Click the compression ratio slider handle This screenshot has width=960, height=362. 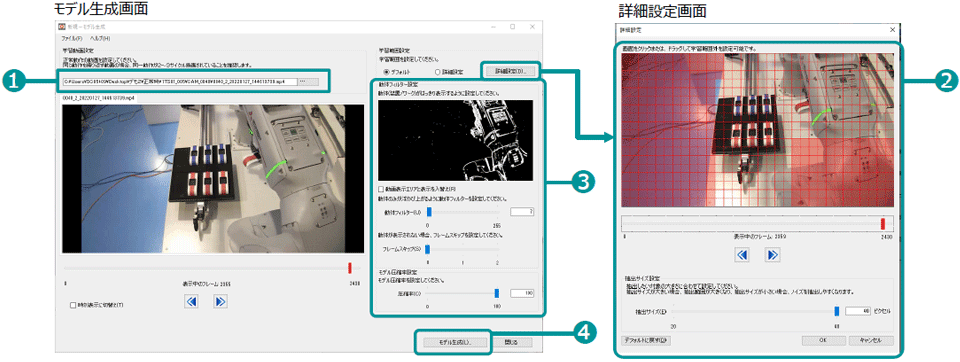pos(497,293)
